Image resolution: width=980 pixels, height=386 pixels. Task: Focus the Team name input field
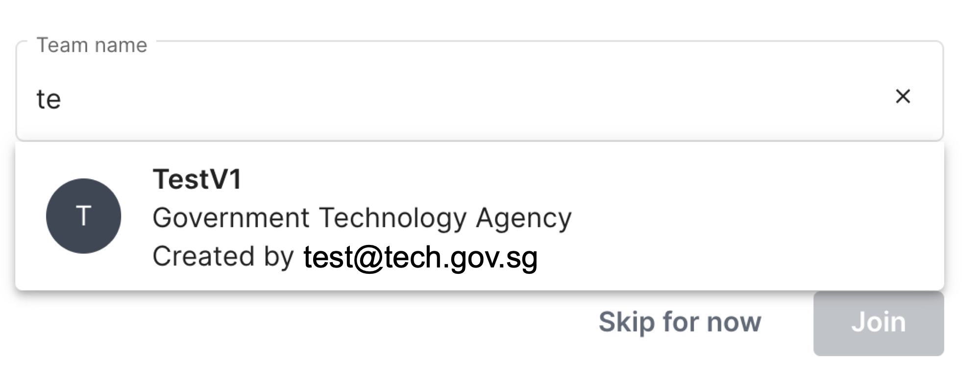click(x=441, y=98)
